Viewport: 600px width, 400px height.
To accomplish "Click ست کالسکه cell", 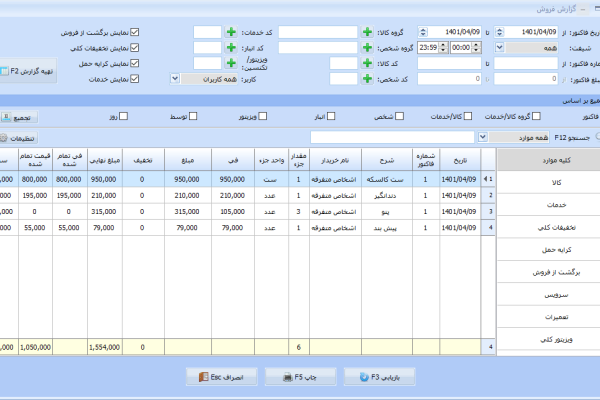I will point(387,179).
